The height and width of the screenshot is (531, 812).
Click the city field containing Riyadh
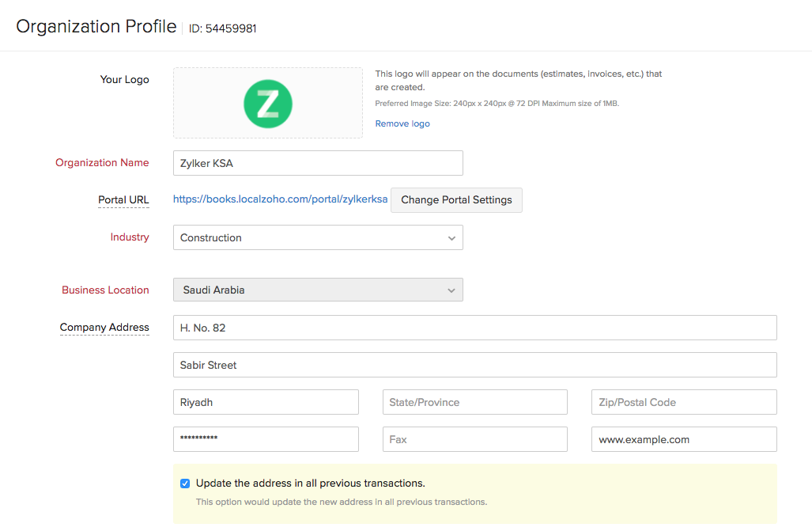point(266,402)
